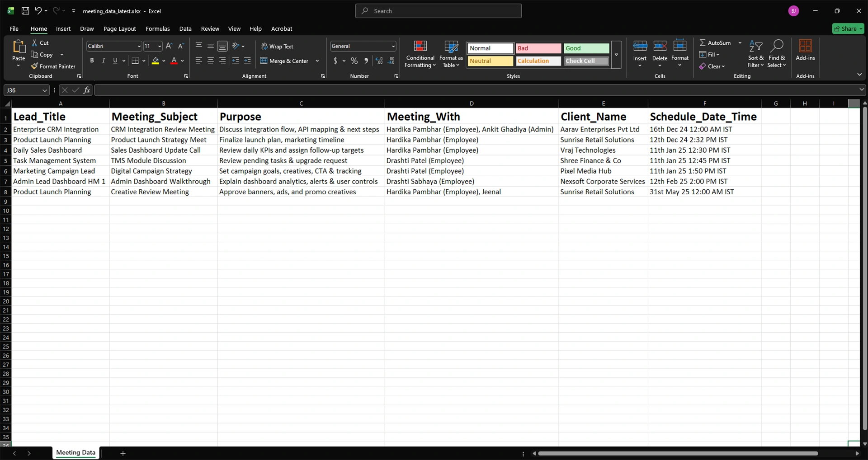Toggle Bold formatting
The height and width of the screenshot is (460, 868).
(92, 61)
